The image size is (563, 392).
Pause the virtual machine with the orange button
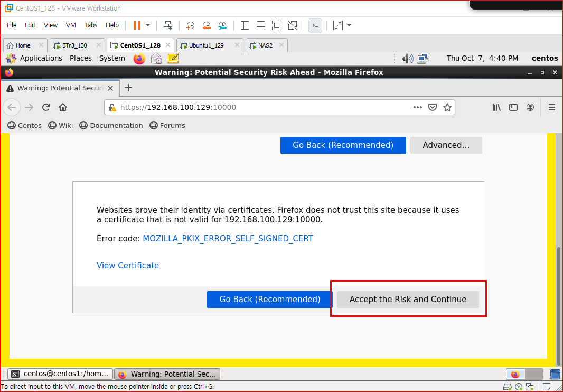[x=136, y=25]
